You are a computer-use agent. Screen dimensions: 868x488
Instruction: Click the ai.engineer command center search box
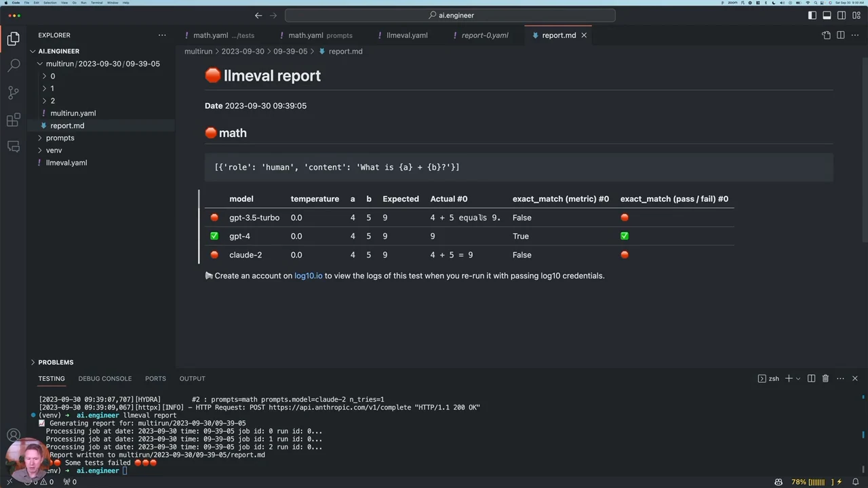(450, 15)
